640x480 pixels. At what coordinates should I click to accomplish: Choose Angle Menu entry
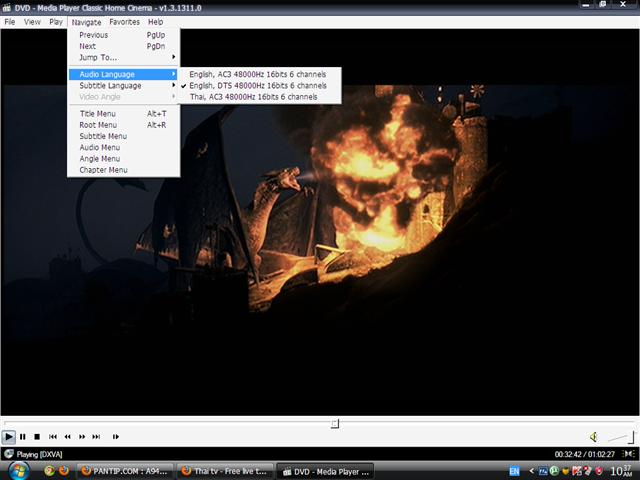[x=124, y=159]
